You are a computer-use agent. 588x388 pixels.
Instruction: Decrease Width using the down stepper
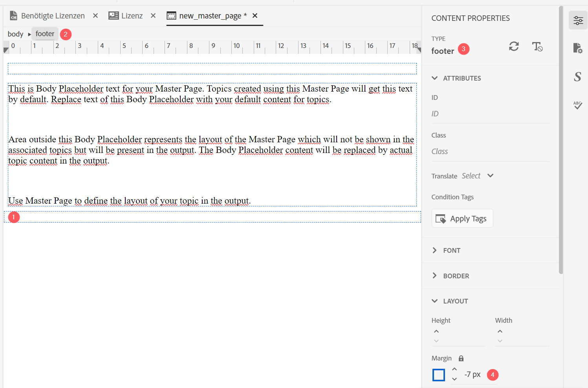[x=500, y=341]
